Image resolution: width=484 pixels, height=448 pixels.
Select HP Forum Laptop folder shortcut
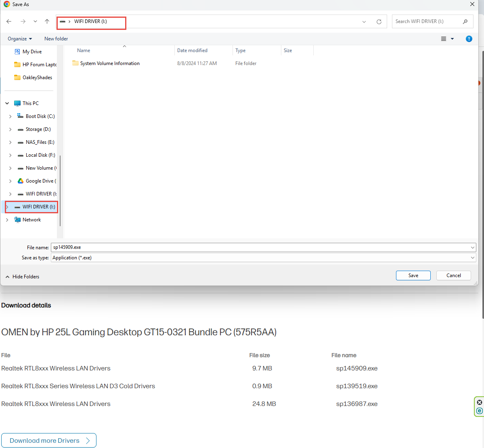(36, 65)
